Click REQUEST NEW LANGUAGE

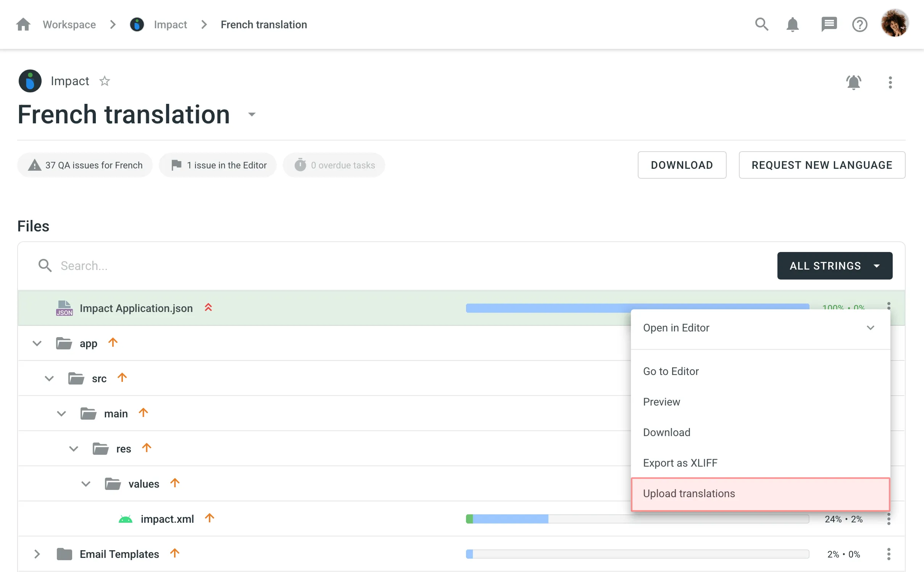[821, 165]
